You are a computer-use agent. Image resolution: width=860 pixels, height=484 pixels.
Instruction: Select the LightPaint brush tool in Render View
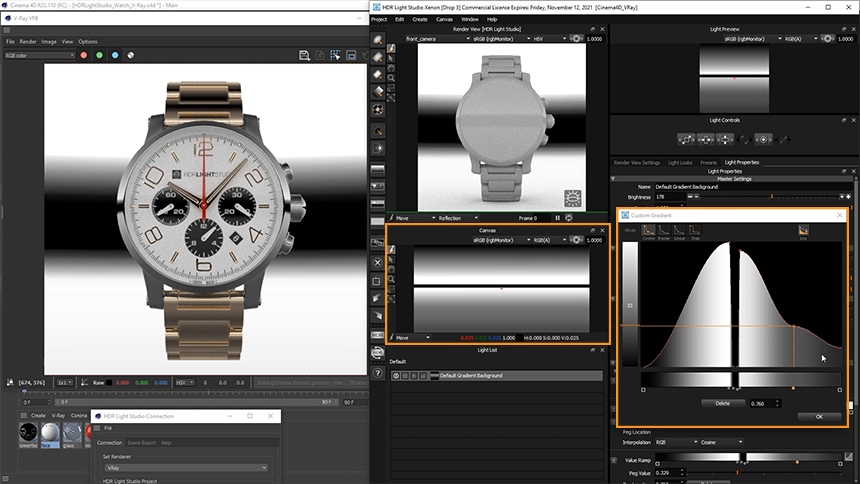coord(391,48)
